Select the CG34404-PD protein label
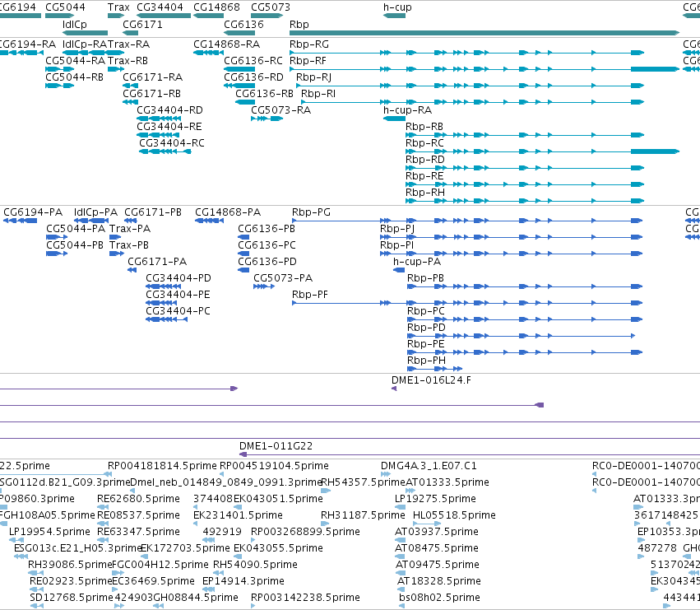Image resolution: width=700 pixels, height=610 pixels. tap(178, 278)
